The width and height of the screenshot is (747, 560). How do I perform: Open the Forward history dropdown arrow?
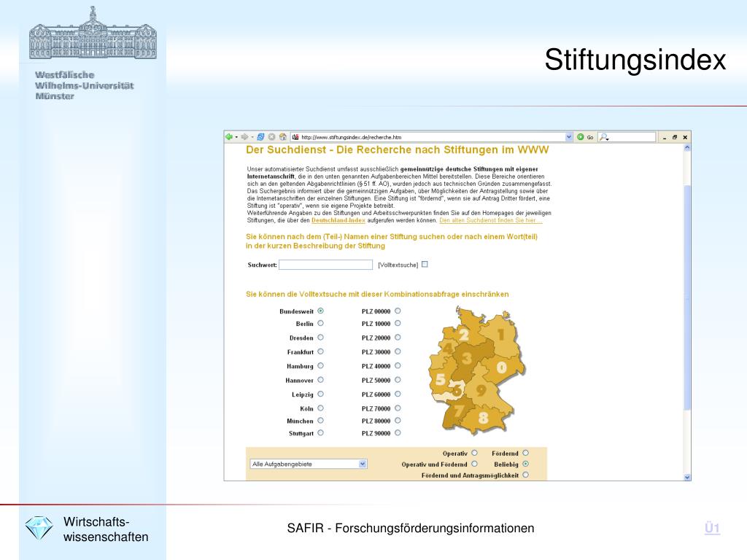click(x=252, y=138)
